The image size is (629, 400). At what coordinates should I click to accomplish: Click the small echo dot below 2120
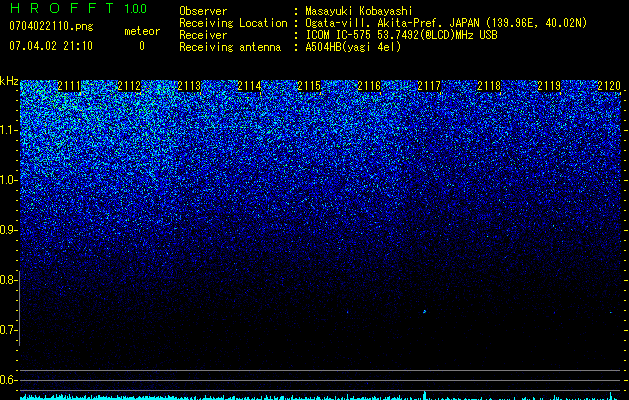coord(611,312)
